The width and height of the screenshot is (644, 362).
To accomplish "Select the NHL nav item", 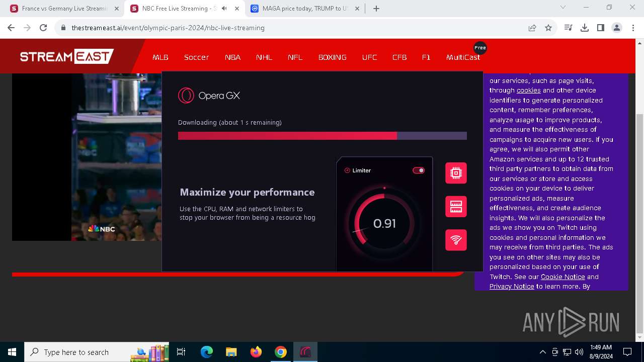I will 264,57.
